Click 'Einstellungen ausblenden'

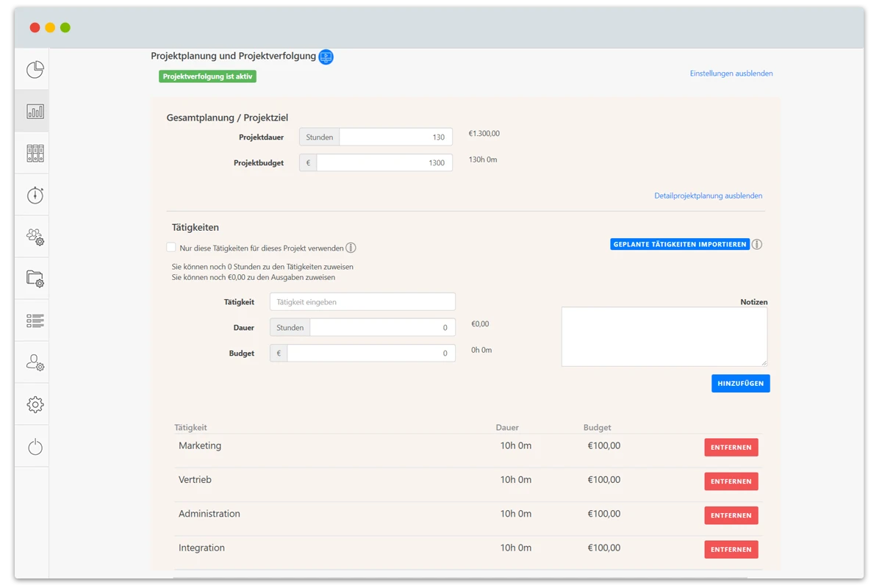tap(731, 73)
